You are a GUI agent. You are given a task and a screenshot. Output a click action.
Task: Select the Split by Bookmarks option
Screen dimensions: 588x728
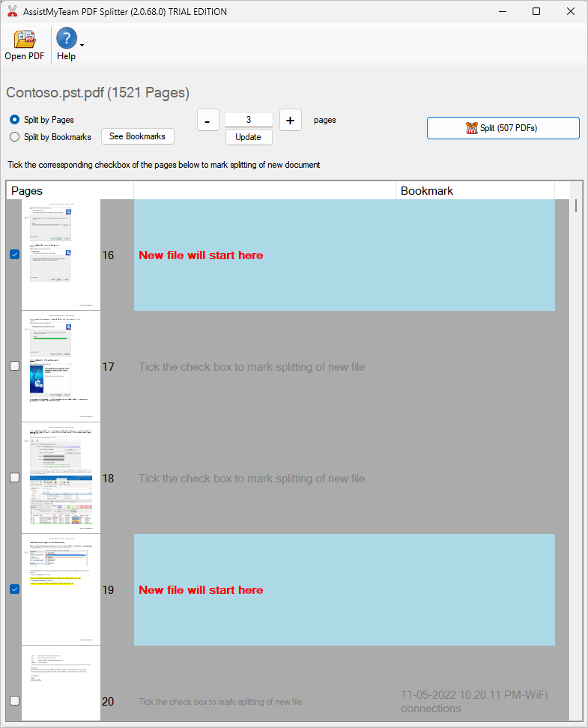pos(15,137)
